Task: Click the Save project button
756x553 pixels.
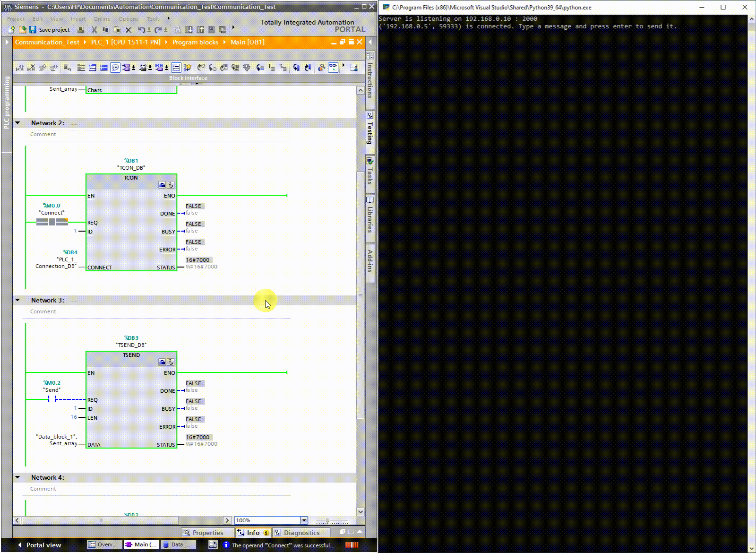Action: [51, 29]
